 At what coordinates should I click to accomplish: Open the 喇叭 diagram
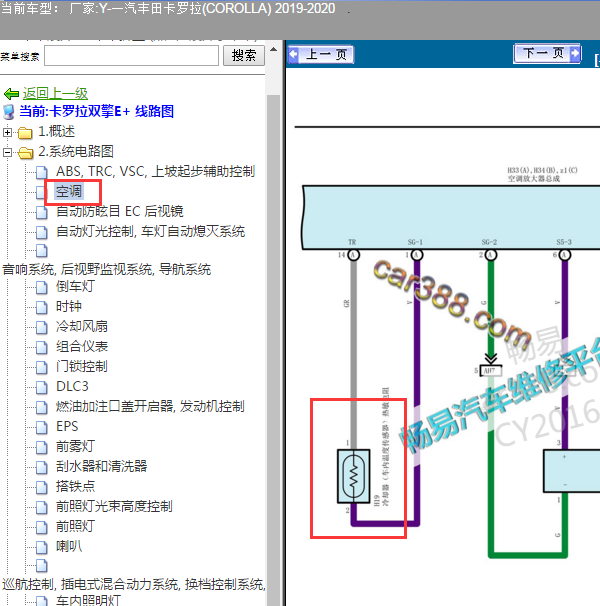click(x=69, y=546)
